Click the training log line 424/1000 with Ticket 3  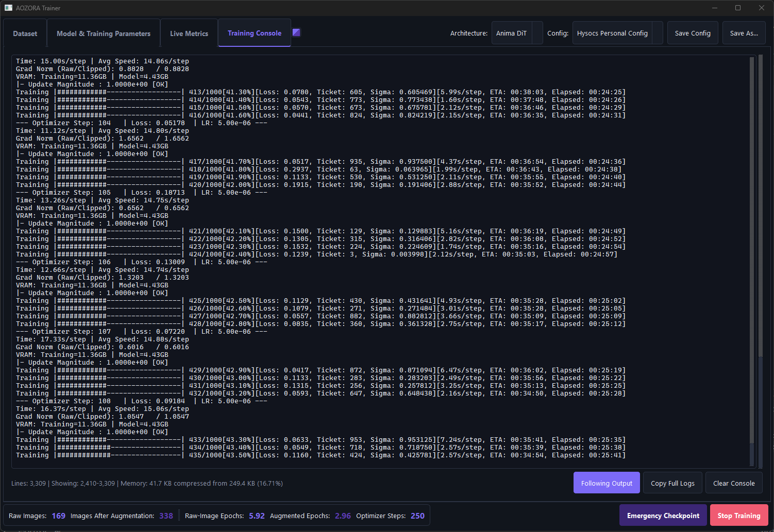[316, 254]
